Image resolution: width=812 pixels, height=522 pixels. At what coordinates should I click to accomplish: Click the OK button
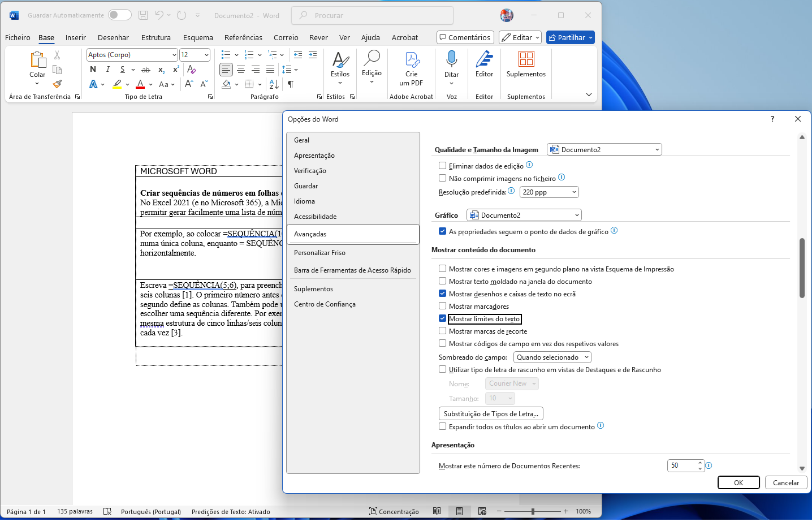tap(738, 482)
